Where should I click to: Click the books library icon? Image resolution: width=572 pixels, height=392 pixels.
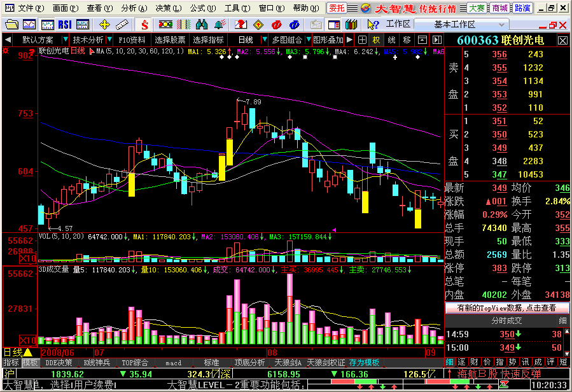pyautogui.click(x=351, y=24)
